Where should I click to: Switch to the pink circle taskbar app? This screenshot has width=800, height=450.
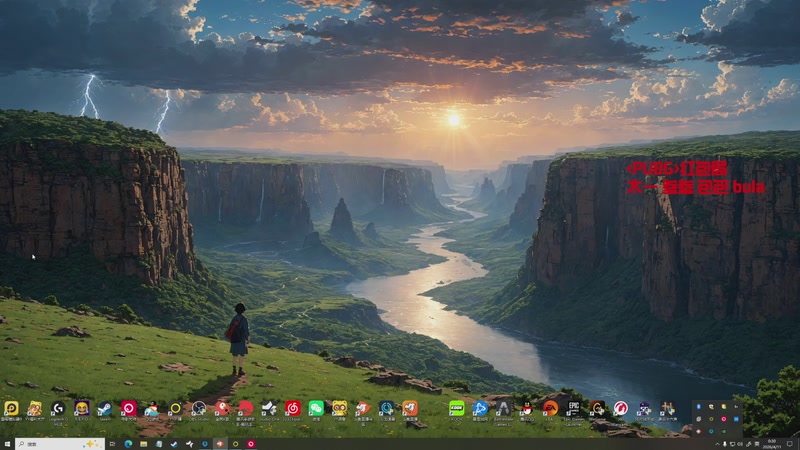coord(251,444)
